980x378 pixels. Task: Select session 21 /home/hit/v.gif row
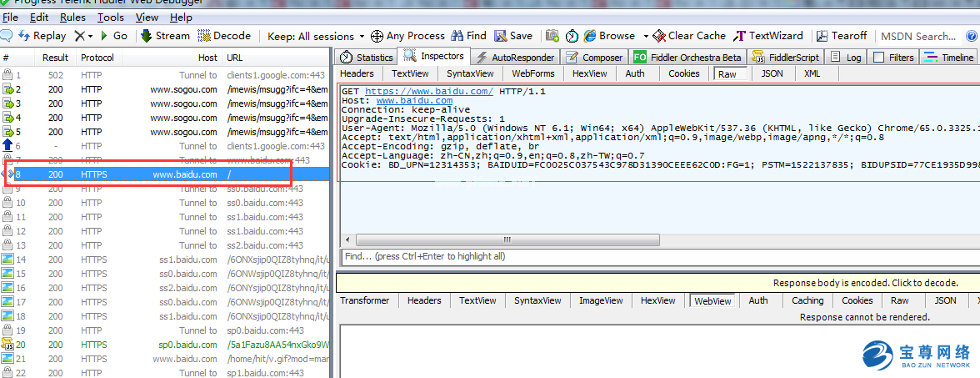point(165,359)
